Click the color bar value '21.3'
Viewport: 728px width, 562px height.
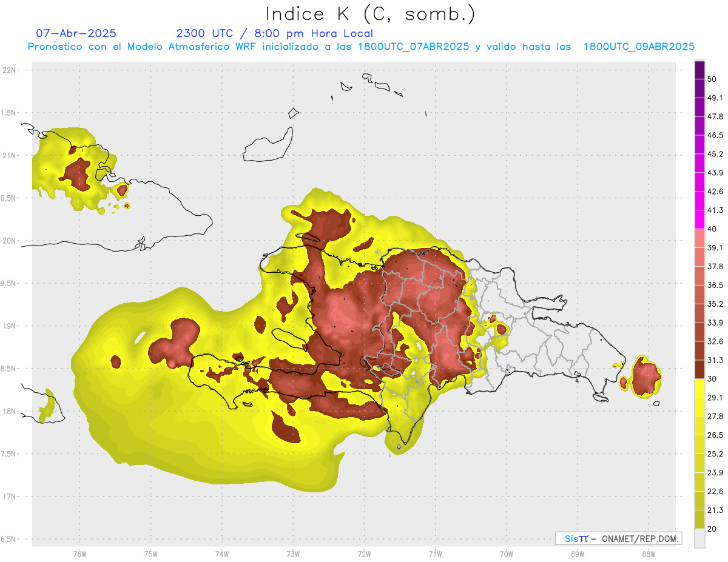coord(715,510)
